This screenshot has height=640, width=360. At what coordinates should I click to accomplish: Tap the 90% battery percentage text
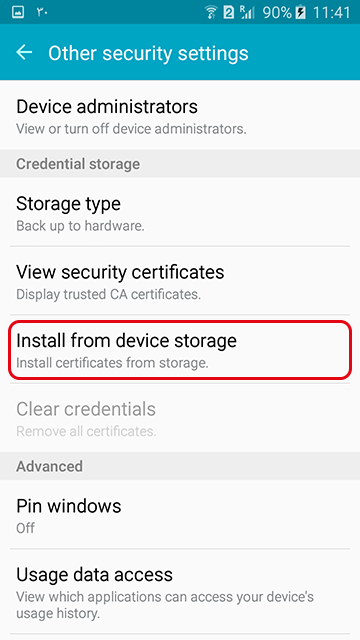[x=278, y=13]
